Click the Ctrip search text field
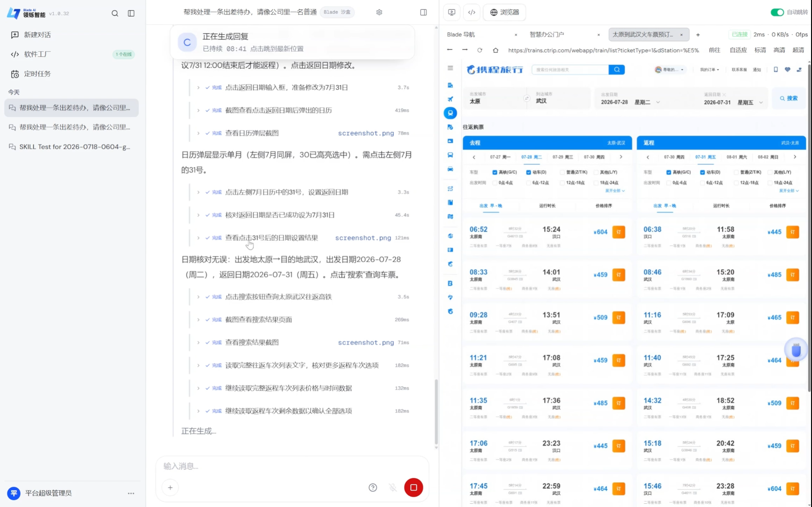The width and height of the screenshot is (812, 507). tap(570, 70)
